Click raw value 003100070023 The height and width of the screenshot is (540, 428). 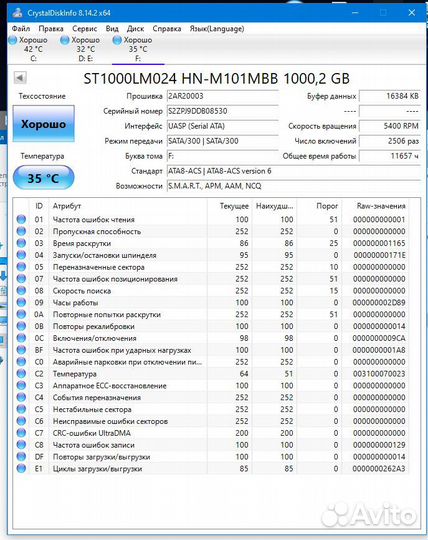click(379, 374)
